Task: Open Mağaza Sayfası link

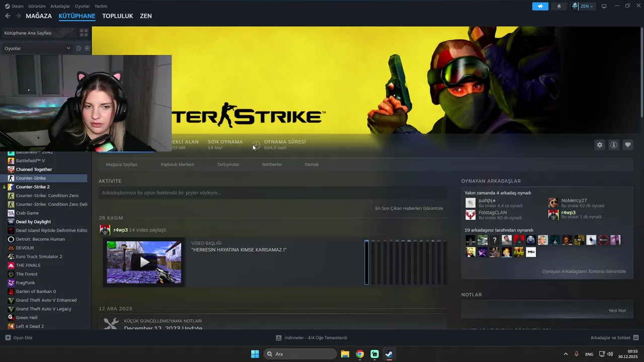Action: point(121,164)
